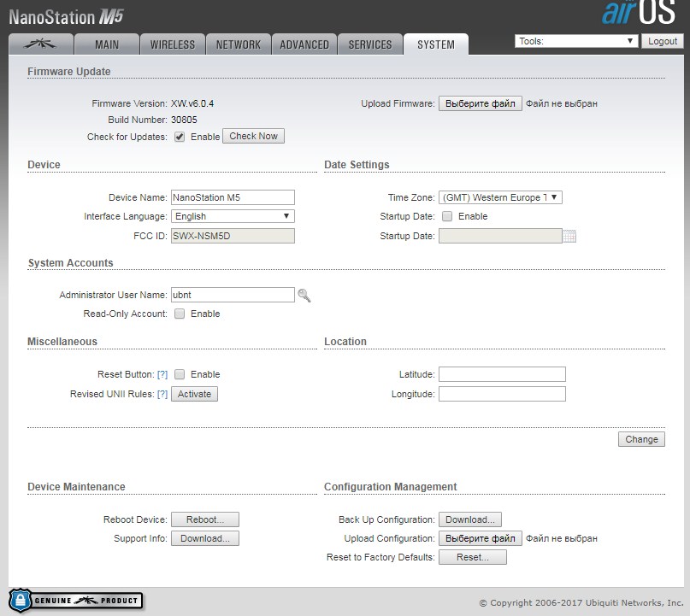Image resolution: width=690 pixels, height=616 pixels.
Task: Click the Change button
Action: coord(641,439)
